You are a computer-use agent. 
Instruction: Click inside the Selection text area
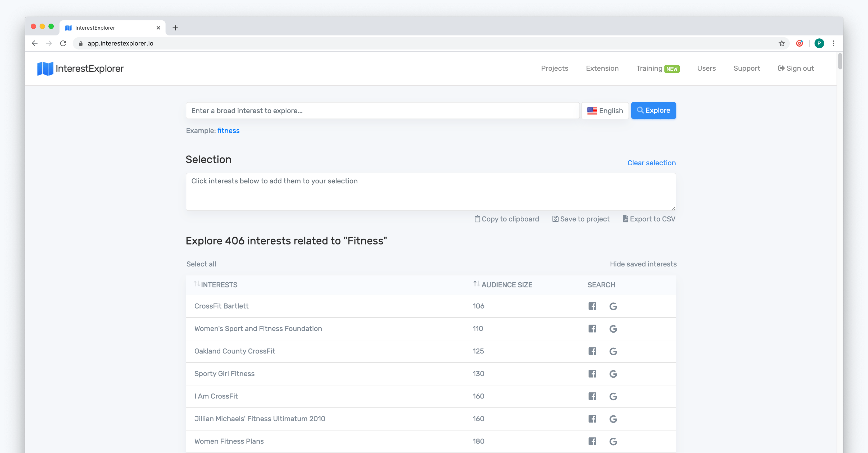coord(431,192)
